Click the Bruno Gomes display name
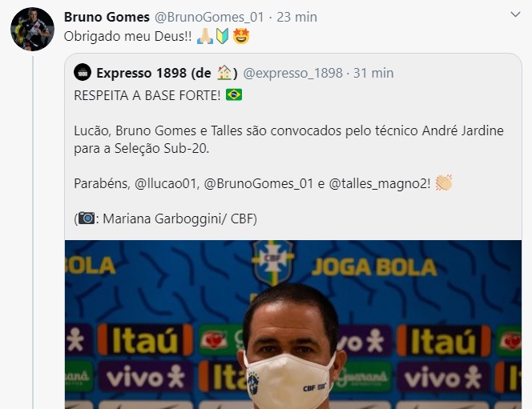 [x=107, y=17]
